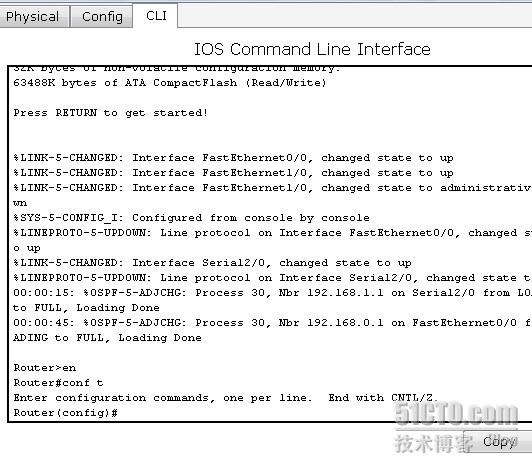
Task: Click the IOS Command Line Interface heading
Action: coord(312,49)
